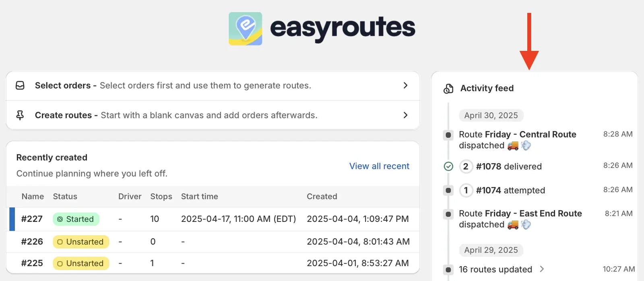Open Create routes row chevron

(x=405, y=115)
